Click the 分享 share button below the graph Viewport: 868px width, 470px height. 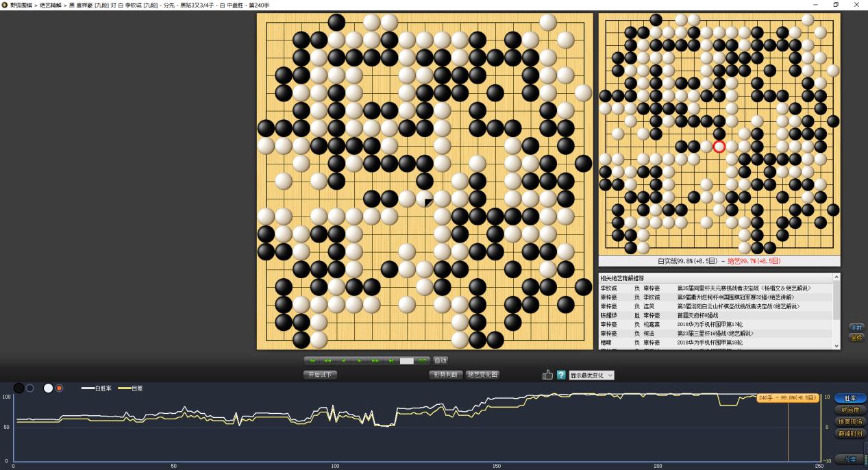click(x=850, y=458)
